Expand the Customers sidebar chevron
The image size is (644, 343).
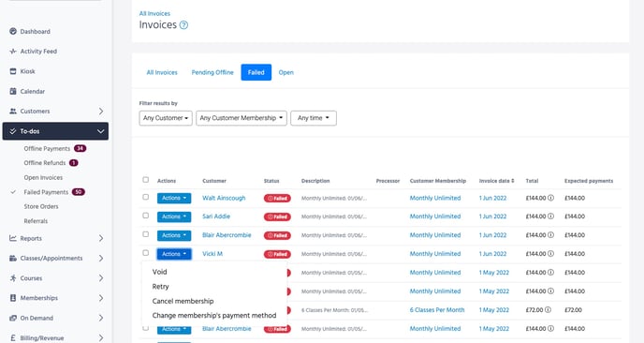pos(101,111)
